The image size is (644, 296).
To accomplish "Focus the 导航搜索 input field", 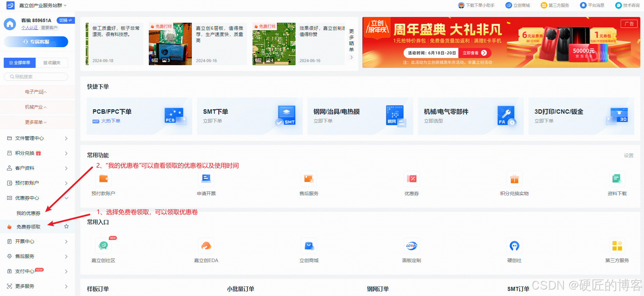I will tap(36, 77).
